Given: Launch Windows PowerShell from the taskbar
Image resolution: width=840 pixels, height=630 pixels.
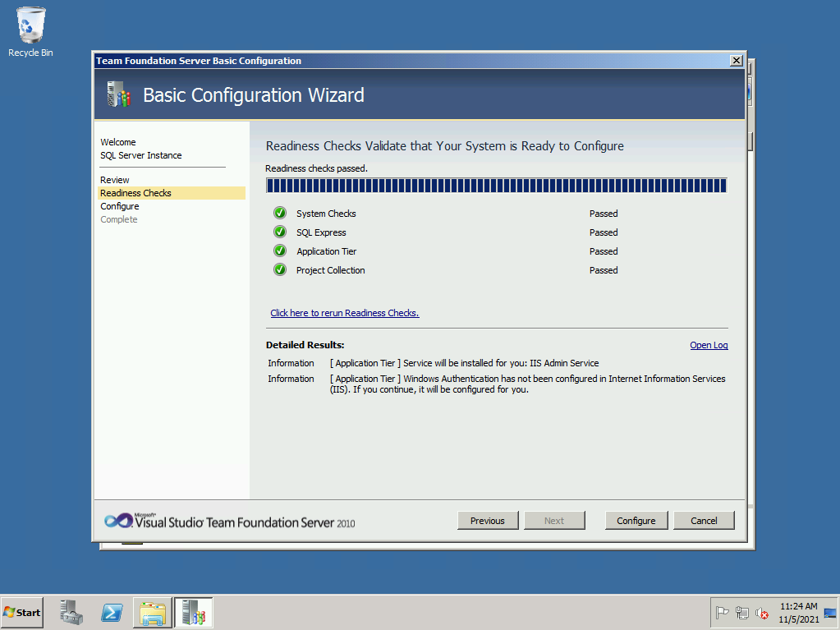Looking at the screenshot, I should (x=112, y=613).
